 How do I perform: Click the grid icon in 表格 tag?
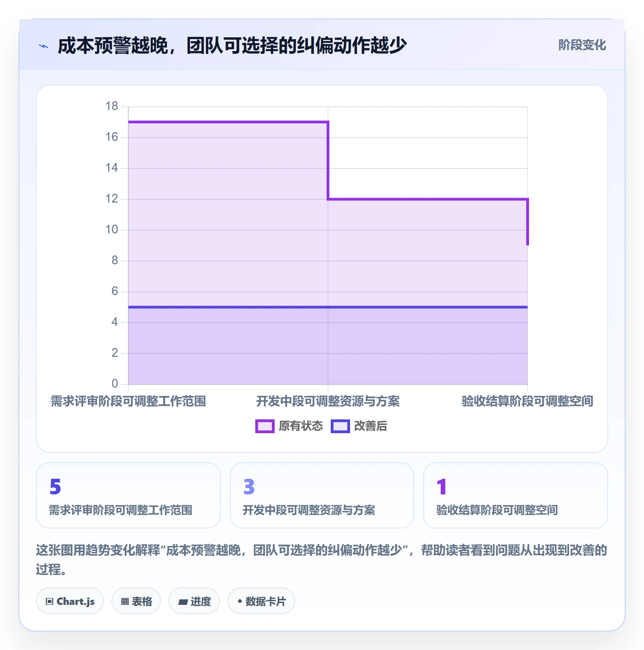click(125, 602)
